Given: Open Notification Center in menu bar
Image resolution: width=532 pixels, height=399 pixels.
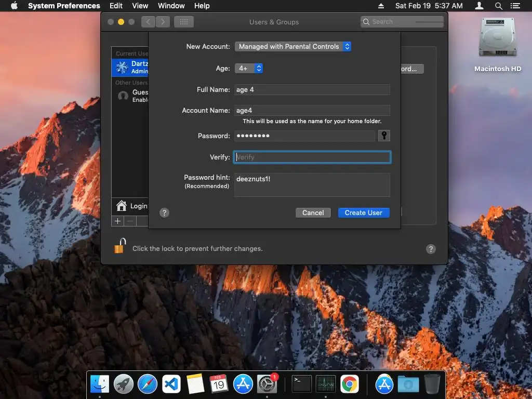Looking at the screenshot, I should [x=515, y=6].
